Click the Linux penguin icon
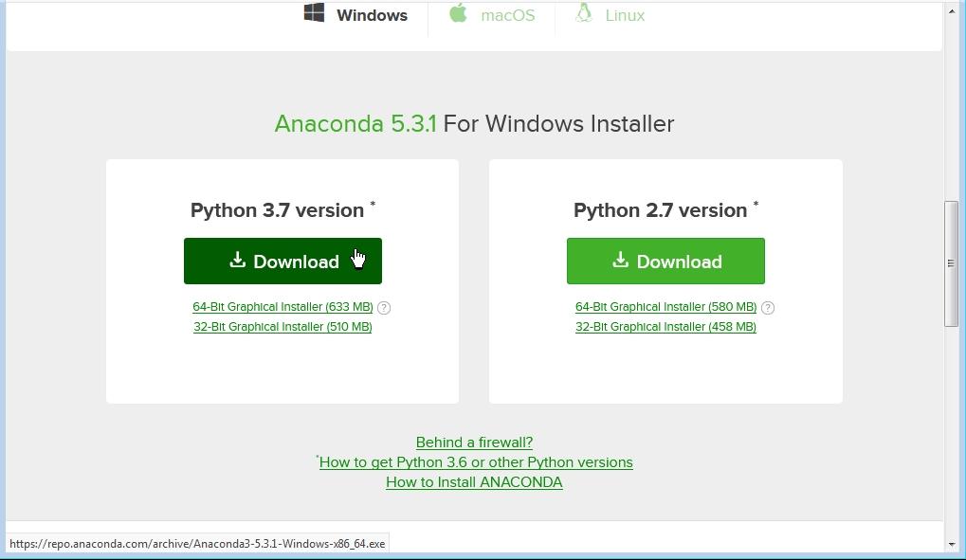966x560 pixels. 581,13
